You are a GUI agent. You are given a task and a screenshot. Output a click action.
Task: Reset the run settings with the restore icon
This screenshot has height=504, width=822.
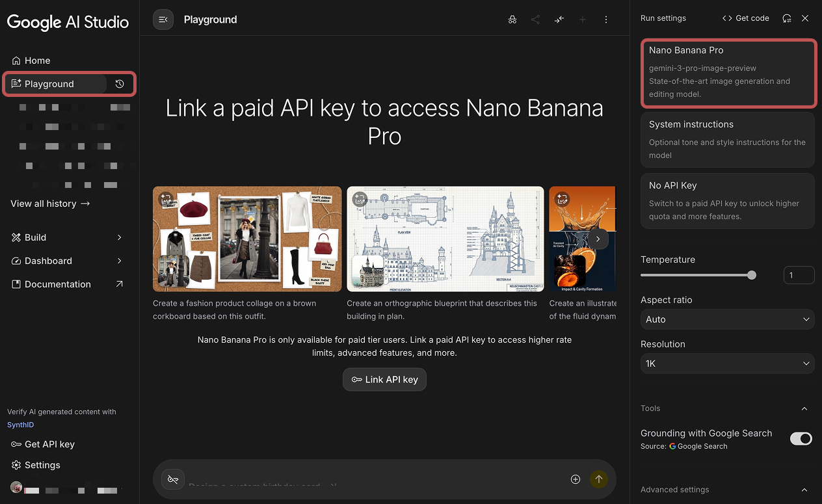787,18
